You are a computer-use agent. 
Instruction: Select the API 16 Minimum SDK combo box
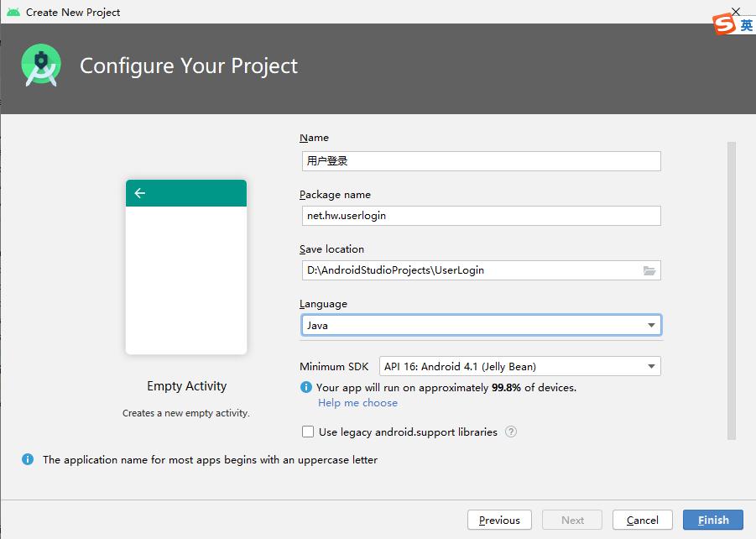(x=519, y=366)
